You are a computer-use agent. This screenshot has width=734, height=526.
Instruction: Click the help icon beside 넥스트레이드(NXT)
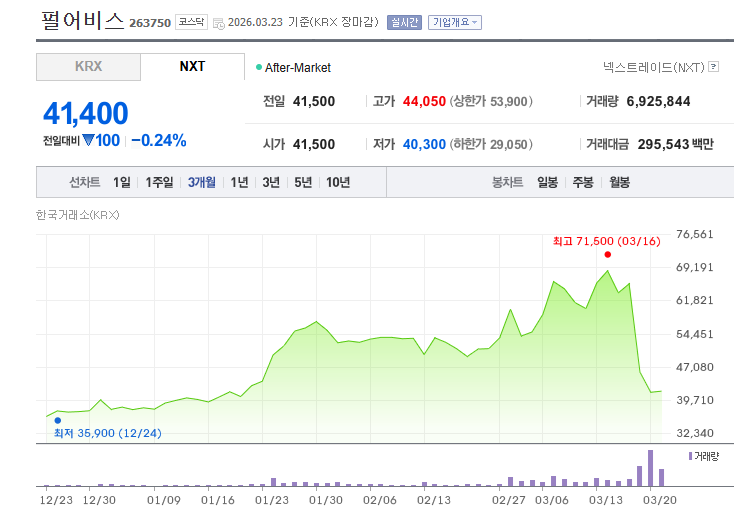(x=713, y=67)
